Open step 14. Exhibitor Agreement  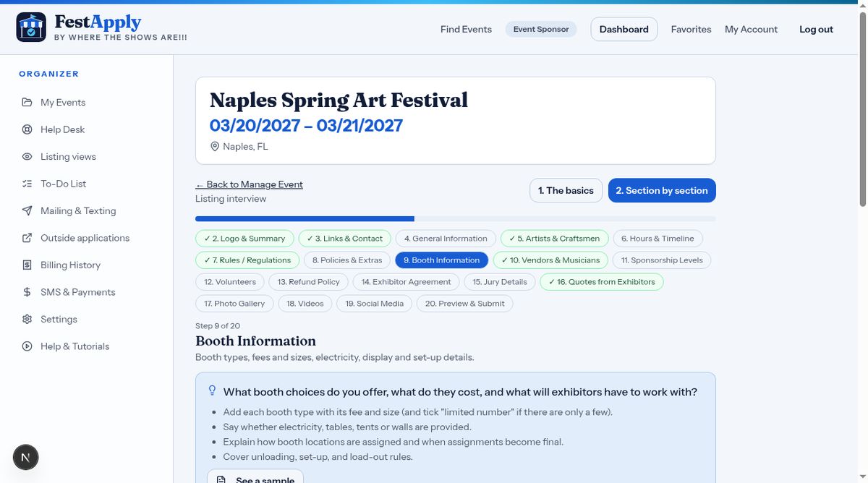(407, 282)
